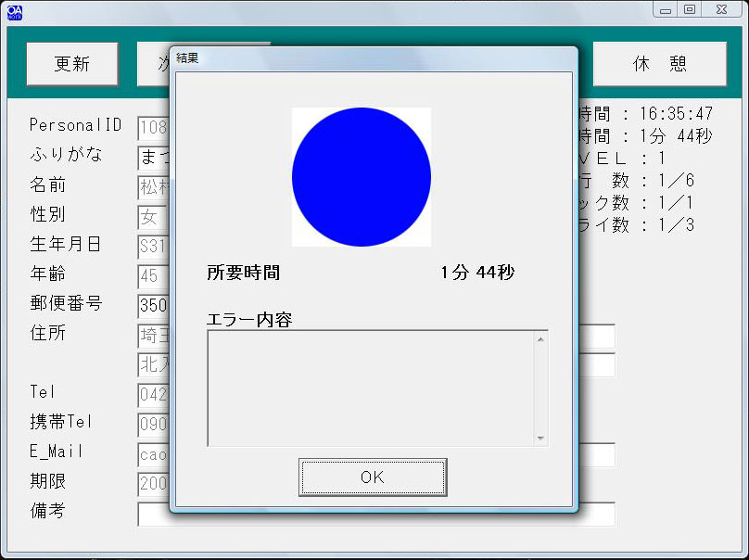Viewport: 749px width, 560px height.
Task: Click the error content scroll up arrow
Action: tap(540, 339)
